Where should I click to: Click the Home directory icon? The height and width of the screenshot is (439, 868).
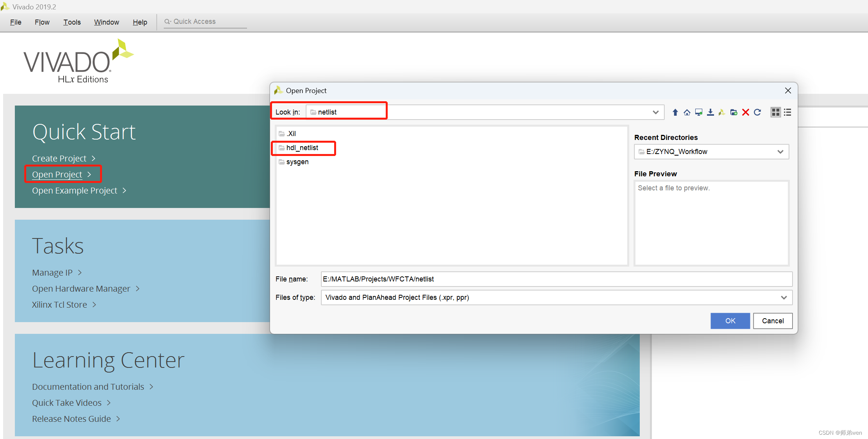[687, 113]
